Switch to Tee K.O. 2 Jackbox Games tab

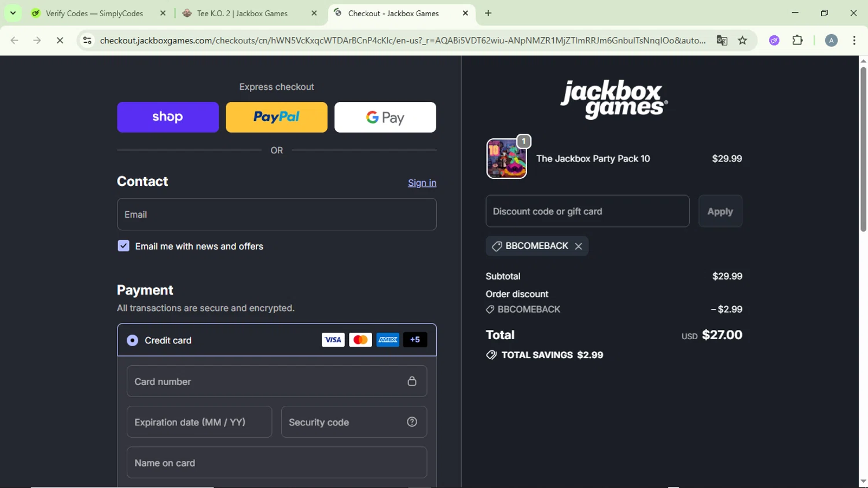242,13
